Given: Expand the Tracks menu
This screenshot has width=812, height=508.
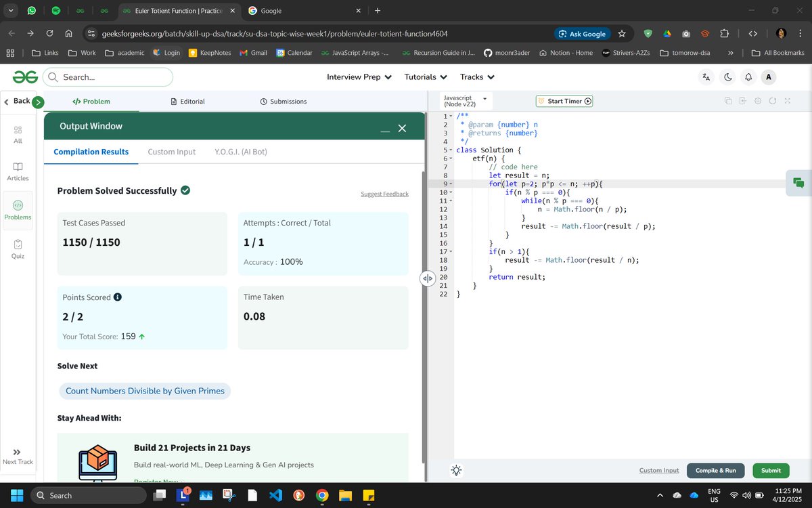Looking at the screenshot, I should (x=478, y=77).
